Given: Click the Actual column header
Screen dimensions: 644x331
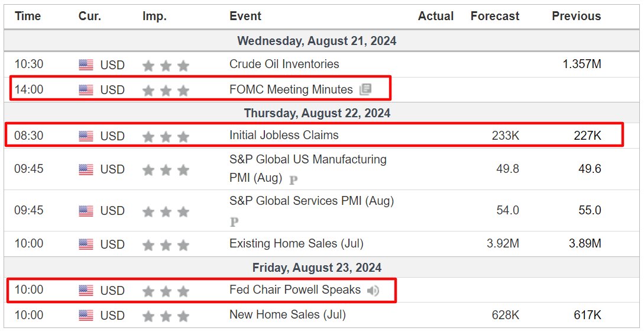Looking at the screenshot, I should tap(436, 16).
